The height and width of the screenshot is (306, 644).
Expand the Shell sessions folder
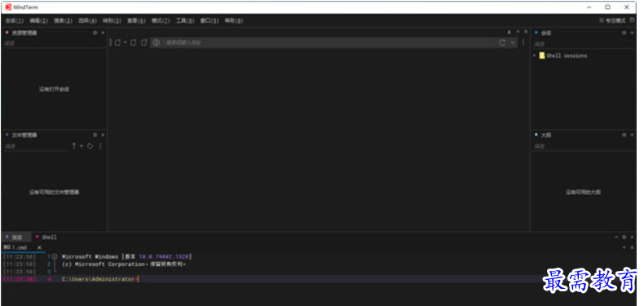(x=534, y=55)
